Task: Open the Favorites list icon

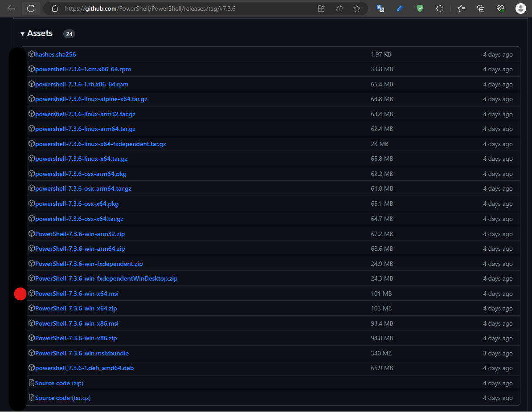Action: coord(461,8)
